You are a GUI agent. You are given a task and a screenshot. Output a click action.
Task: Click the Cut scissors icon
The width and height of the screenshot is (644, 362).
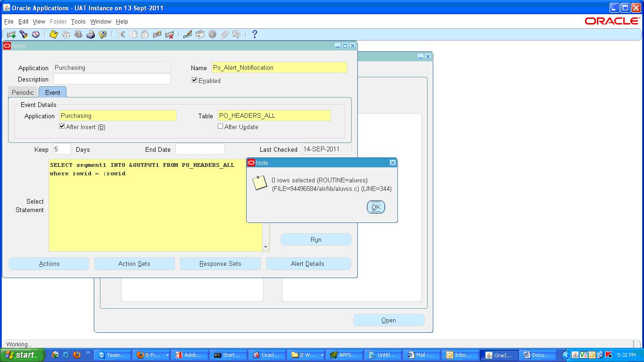[121, 34]
